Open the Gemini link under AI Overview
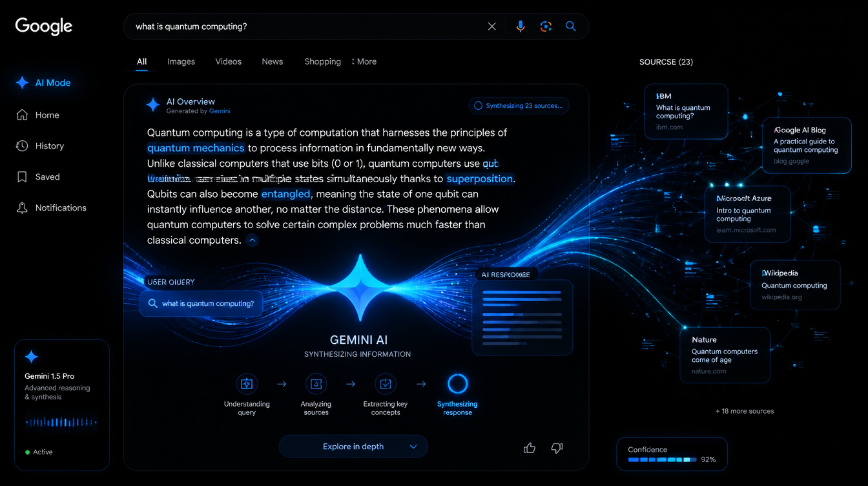This screenshot has height=486, width=868. pyautogui.click(x=220, y=111)
